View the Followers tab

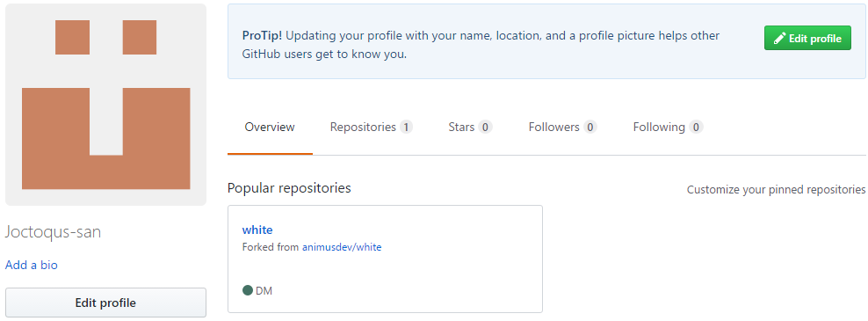[562, 127]
